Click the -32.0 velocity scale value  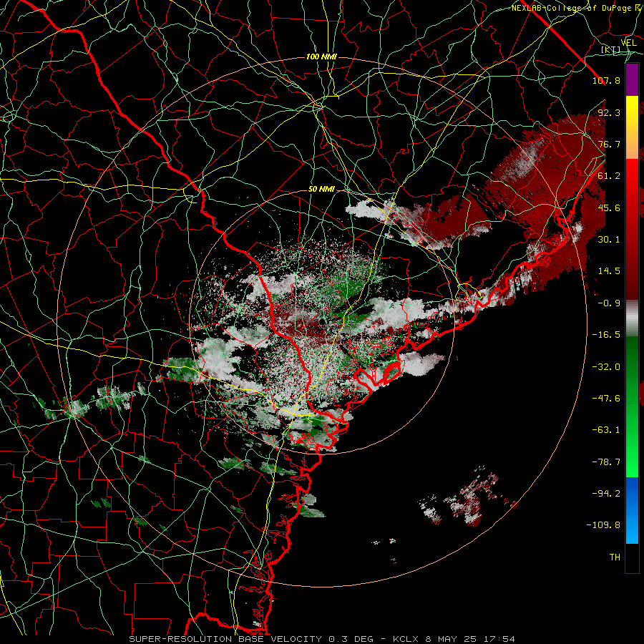pos(606,367)
